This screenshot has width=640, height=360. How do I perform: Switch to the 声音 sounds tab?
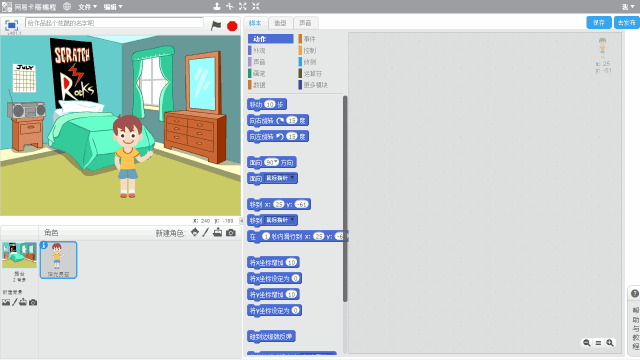click(305, 23)
